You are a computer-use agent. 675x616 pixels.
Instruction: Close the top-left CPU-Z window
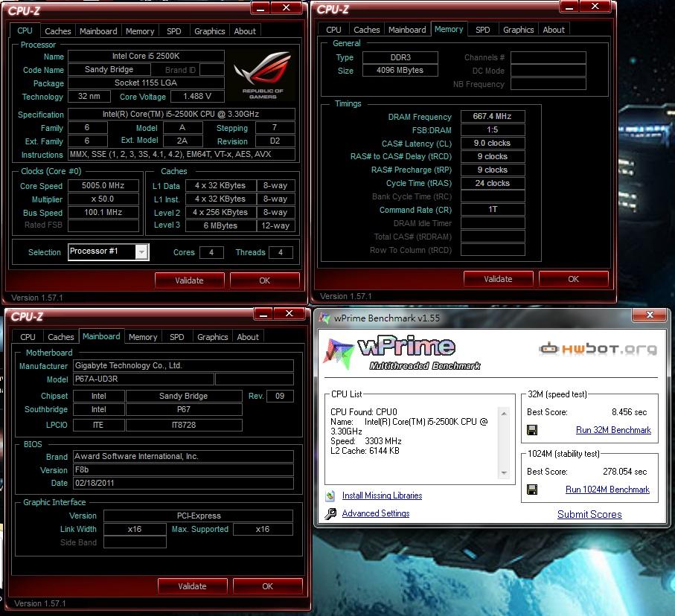tap(287, 7)
